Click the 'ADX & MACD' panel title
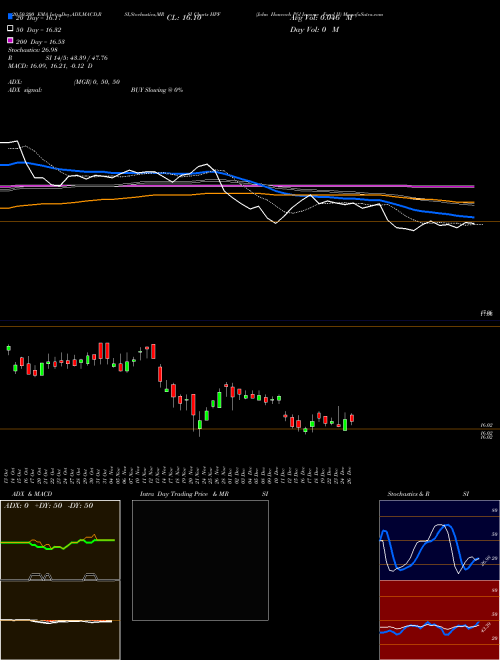Image resolution: width=500 pixels, height=660 pixels. (32, 494)
